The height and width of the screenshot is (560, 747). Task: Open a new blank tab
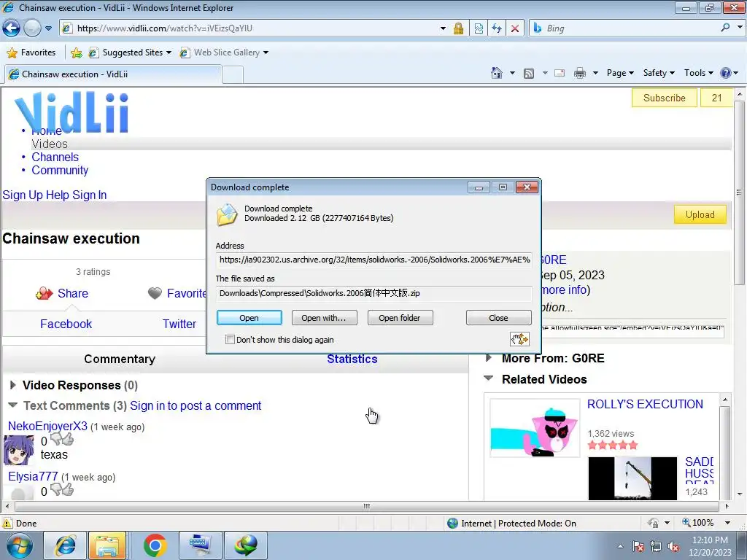tap(233, 75)
